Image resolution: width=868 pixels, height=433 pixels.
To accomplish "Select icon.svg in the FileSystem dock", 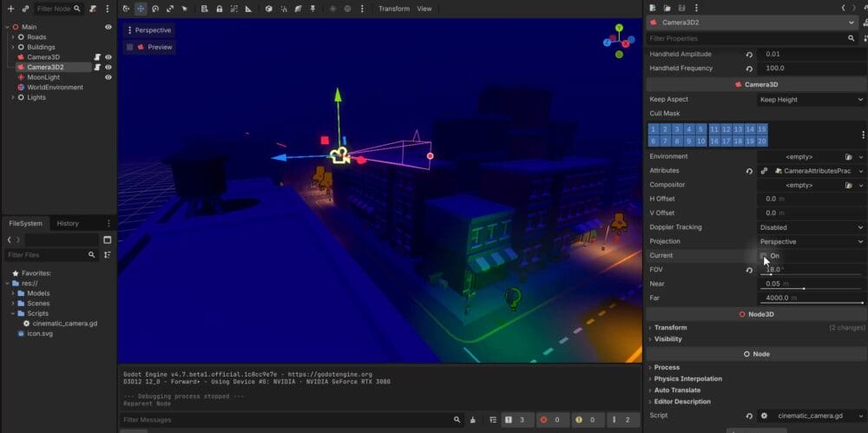I will click(40, 333).
